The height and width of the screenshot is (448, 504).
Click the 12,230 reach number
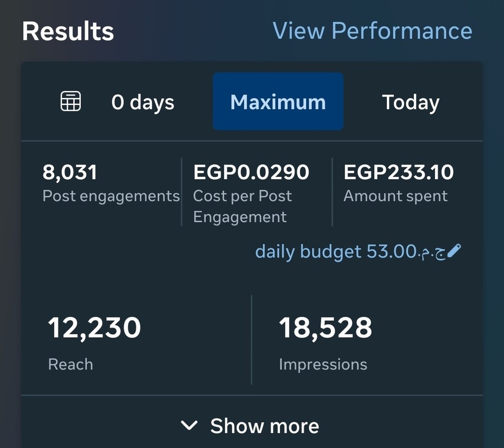click(x=94, y=328)
